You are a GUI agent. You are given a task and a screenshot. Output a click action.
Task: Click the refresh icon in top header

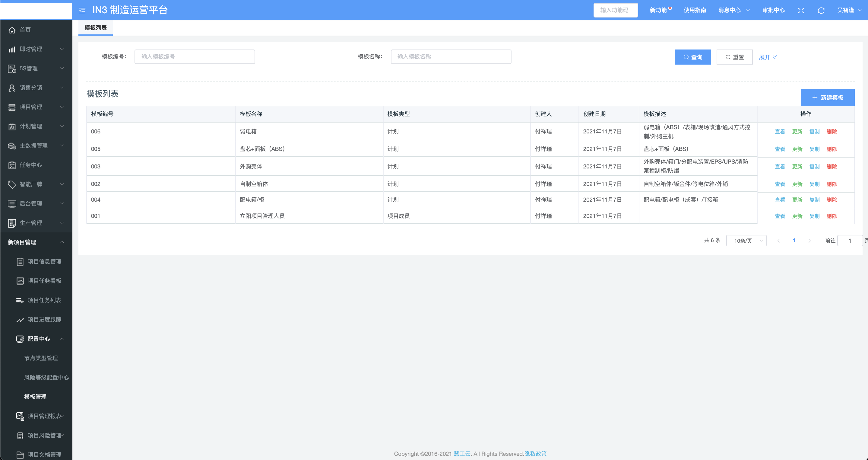tap(821, 11)
